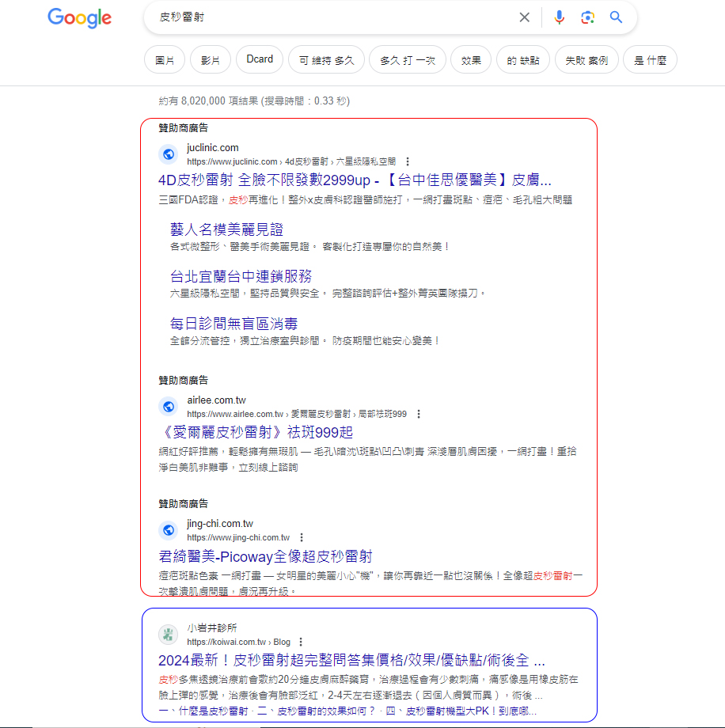Click the search input field with 皮秒雷射
Image resolution: width=725 pixels, height=728 pixels.
[x=332, y=17]
